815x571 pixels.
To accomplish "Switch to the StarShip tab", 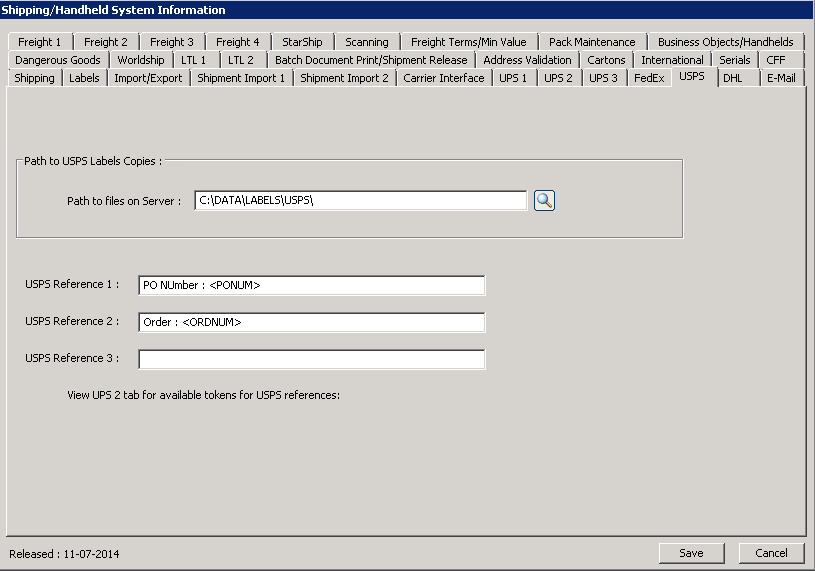I will pos(302,42).
